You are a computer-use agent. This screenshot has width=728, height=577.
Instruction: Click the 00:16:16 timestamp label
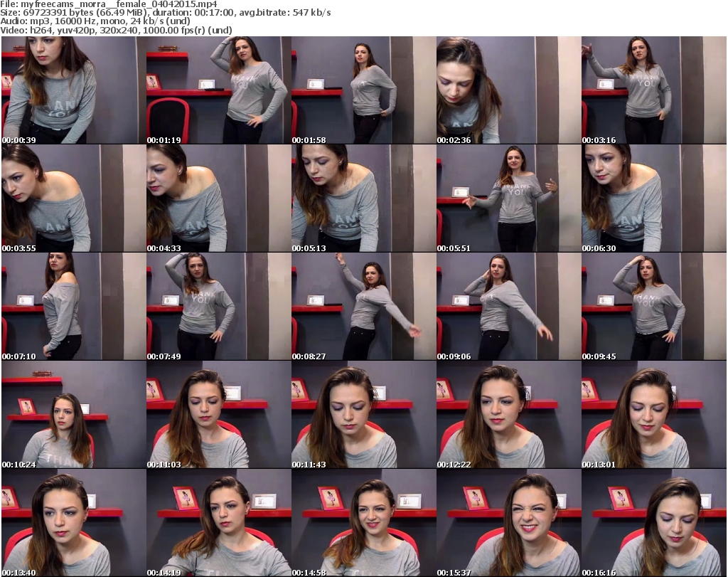point(601,572)
